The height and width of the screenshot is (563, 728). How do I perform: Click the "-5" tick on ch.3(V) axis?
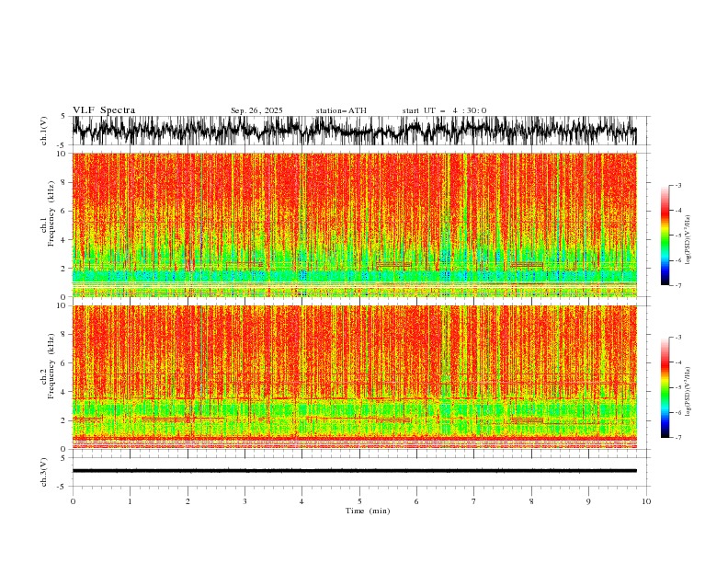coord(63,487)
